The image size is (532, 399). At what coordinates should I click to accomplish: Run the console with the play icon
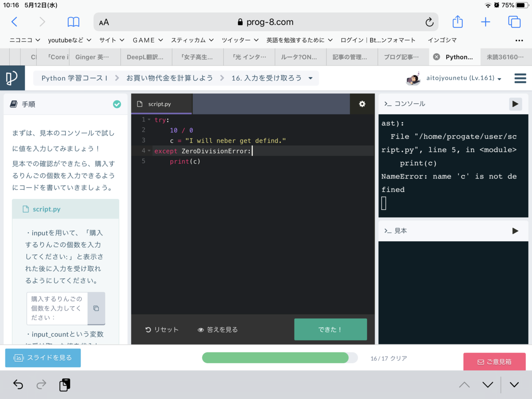coord(515,104)
